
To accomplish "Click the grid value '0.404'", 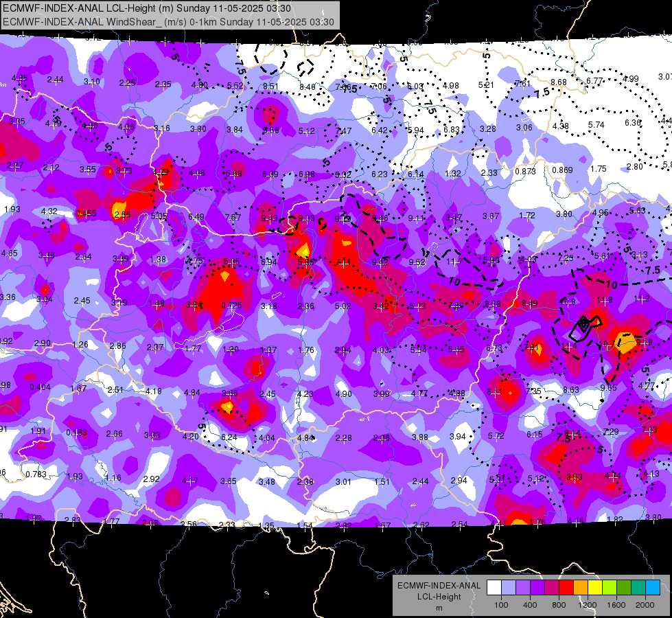I will 40,387.
